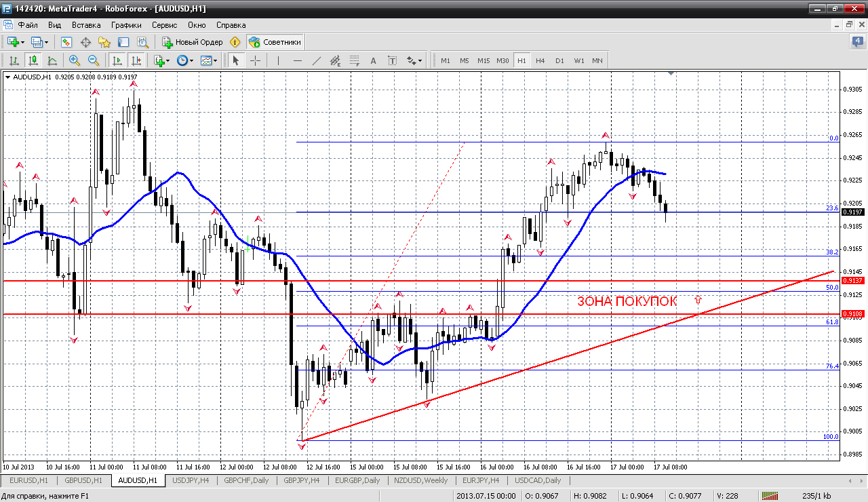Switch to M5 timeframe
Screen dimensions: 868x502
tap(465, 60)
